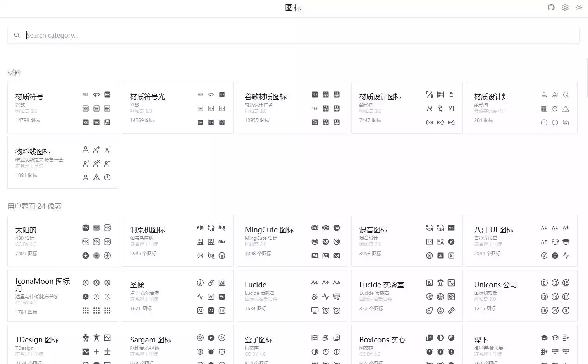Open the 材质设计灯 collection
The width and height of the screenshot is (588, 364).
click(x=522, y=108)
